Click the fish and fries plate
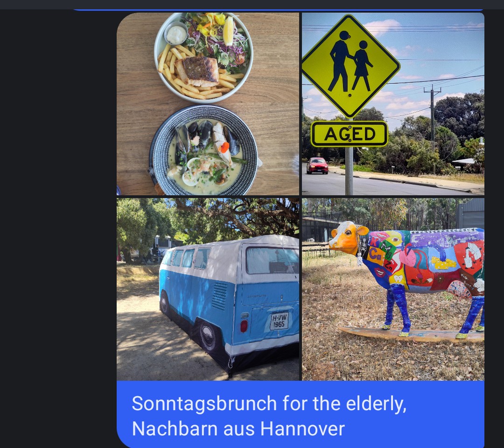Image resolution: width=504 pixels, height=448 pixels. pos(203,57)
